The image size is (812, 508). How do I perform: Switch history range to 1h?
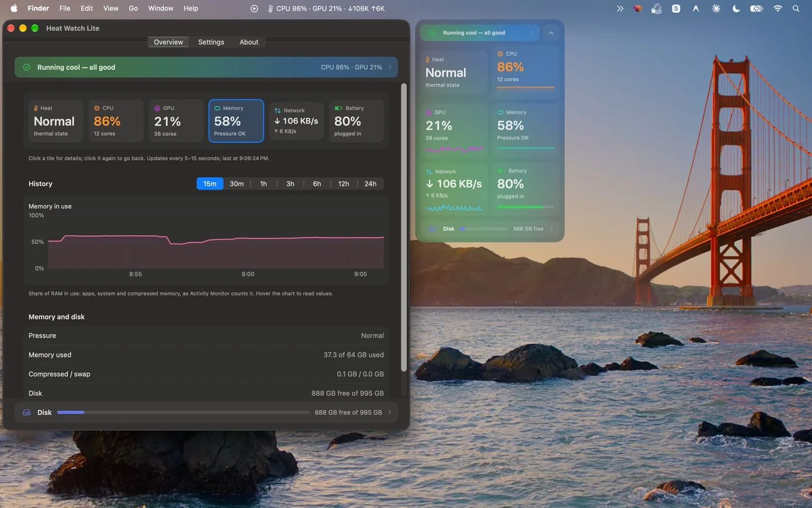263,183
